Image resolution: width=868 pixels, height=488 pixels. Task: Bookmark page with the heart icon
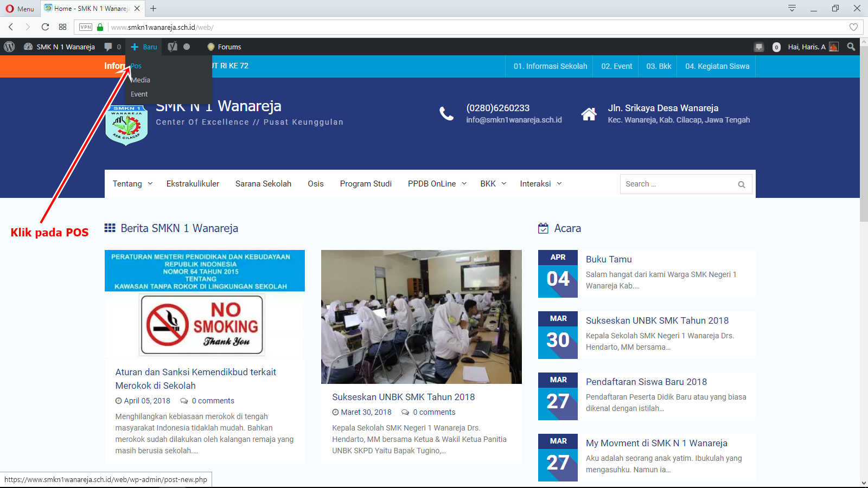[853, 27]
